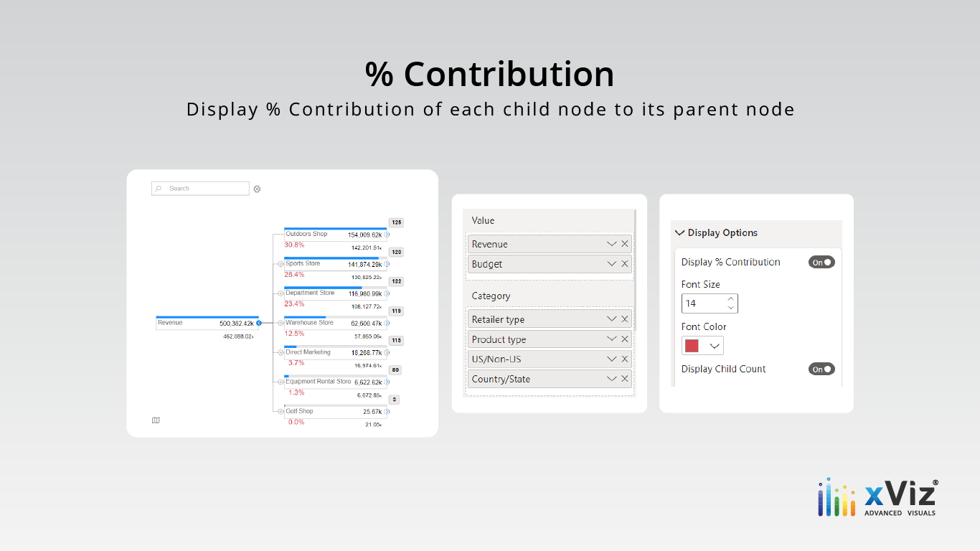This screenshot has width=980, height=551.
Task: Collapse the Display Options section
Action: (x=680, y=233)
